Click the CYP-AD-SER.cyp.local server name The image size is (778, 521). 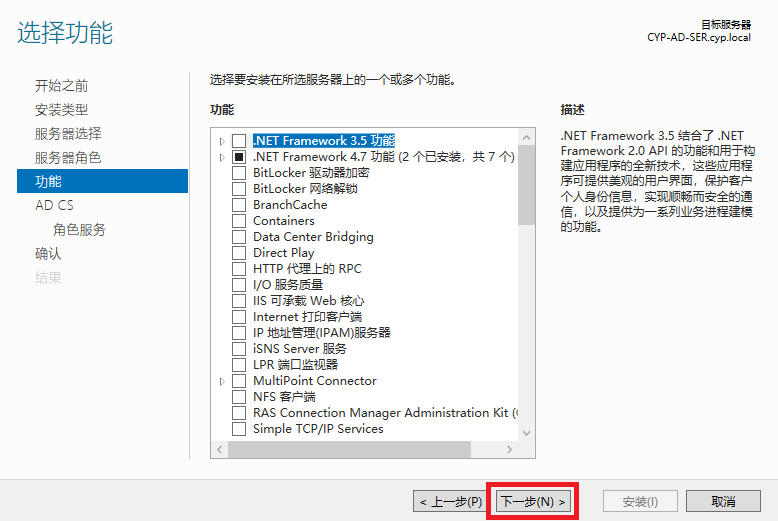click(x=699, y=38)
